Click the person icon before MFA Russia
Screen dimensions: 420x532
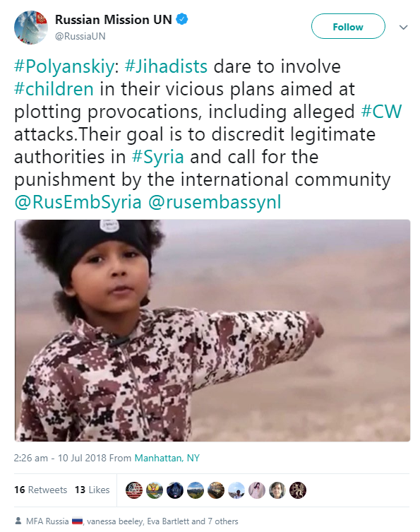click(x=18, y=521)
